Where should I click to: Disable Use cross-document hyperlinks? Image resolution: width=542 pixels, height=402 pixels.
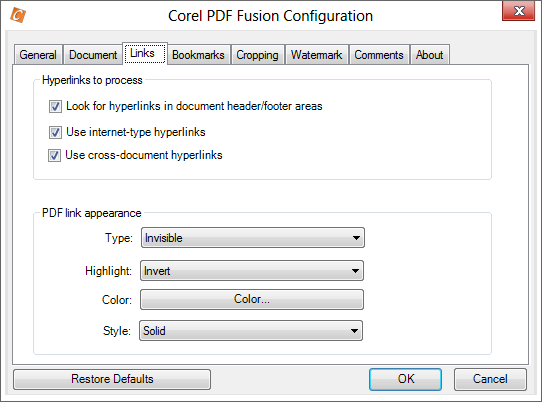[x=55, y=156]
